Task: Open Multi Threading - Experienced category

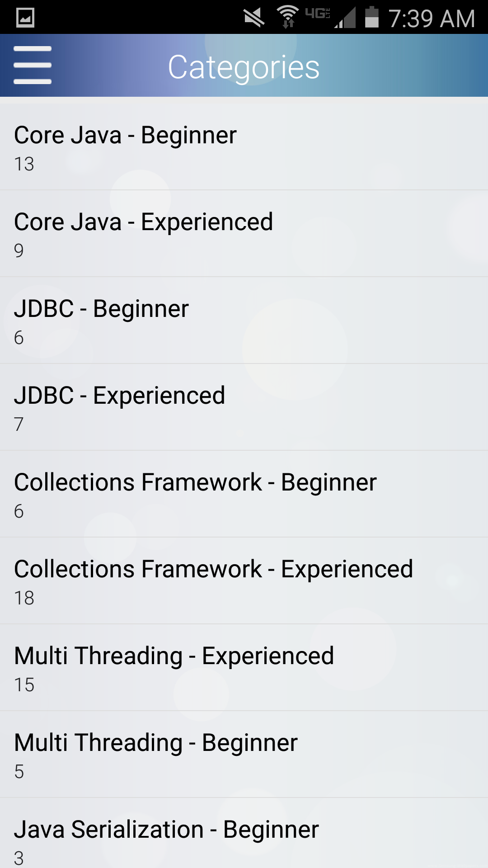Action: pyautogui.click(x=244, y=667)
